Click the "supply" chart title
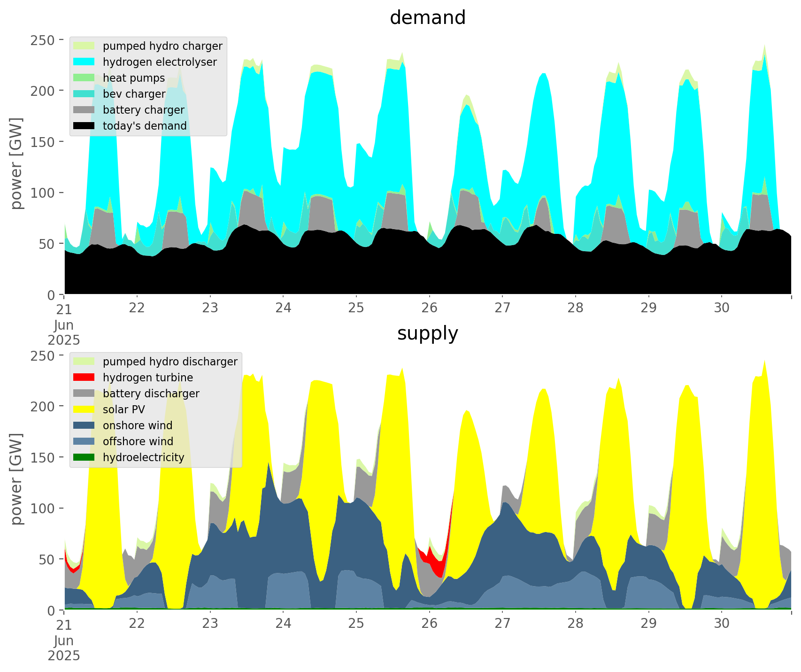801x672 pixels. 427,333
